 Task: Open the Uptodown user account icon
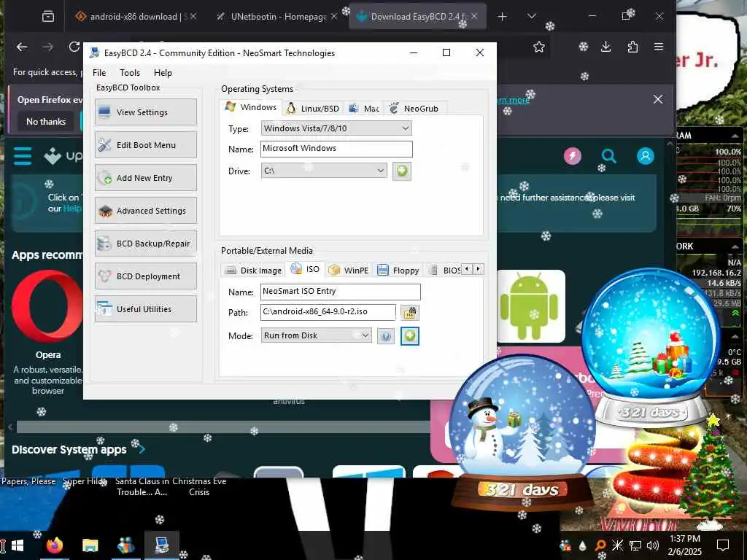[646, 156]
